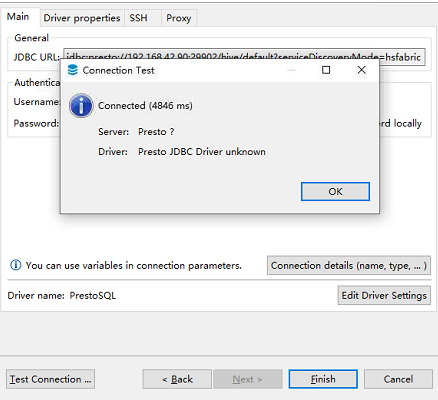Click inside the JDBC URL field
This screenshot has width=438, height=400.
click(x=244, y=57)
